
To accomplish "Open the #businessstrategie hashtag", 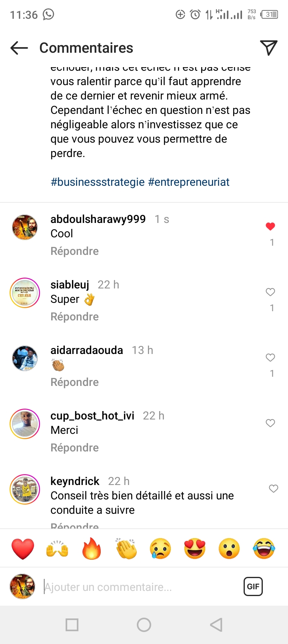I will pos(98,182).
